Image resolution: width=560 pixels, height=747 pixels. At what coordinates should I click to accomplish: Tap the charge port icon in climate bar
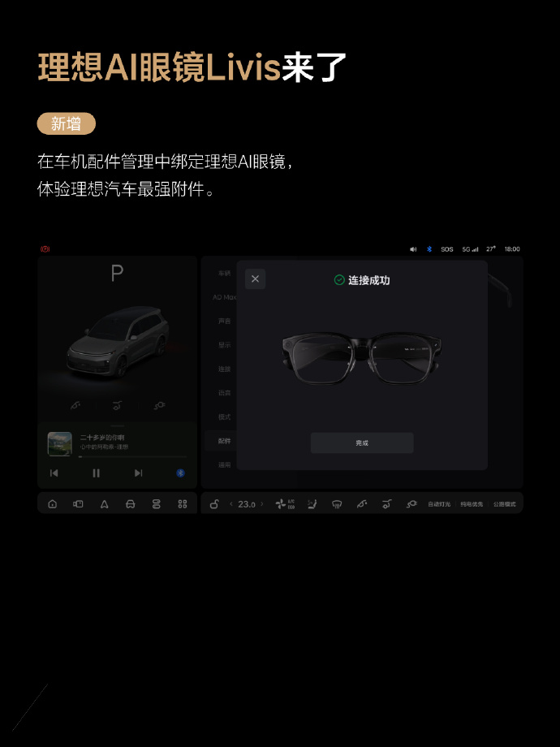point(411,504)
